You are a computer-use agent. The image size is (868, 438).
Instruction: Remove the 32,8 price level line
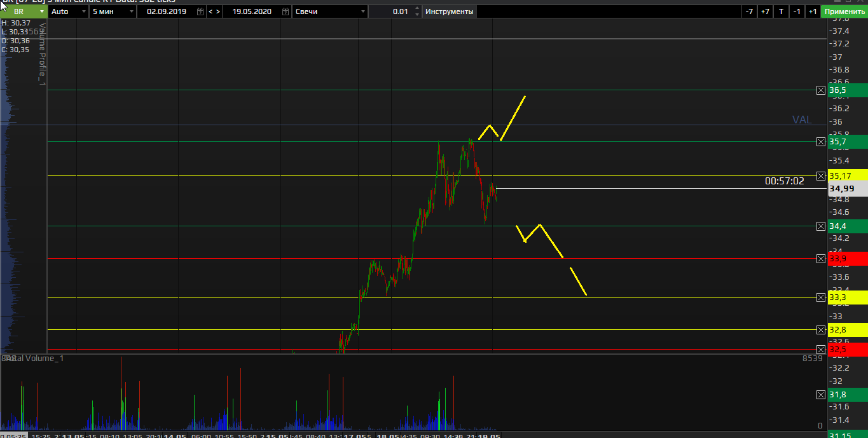[x=821, y=329]
